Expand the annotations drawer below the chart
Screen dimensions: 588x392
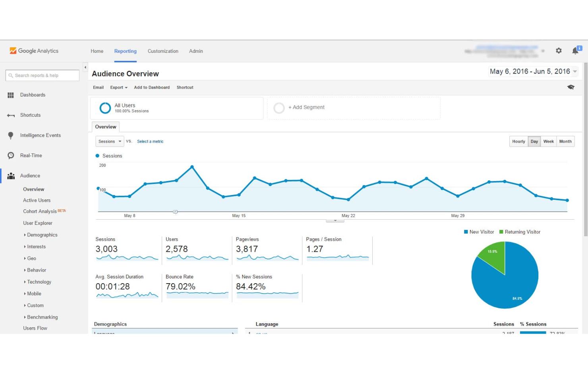[x=335, y=220]
